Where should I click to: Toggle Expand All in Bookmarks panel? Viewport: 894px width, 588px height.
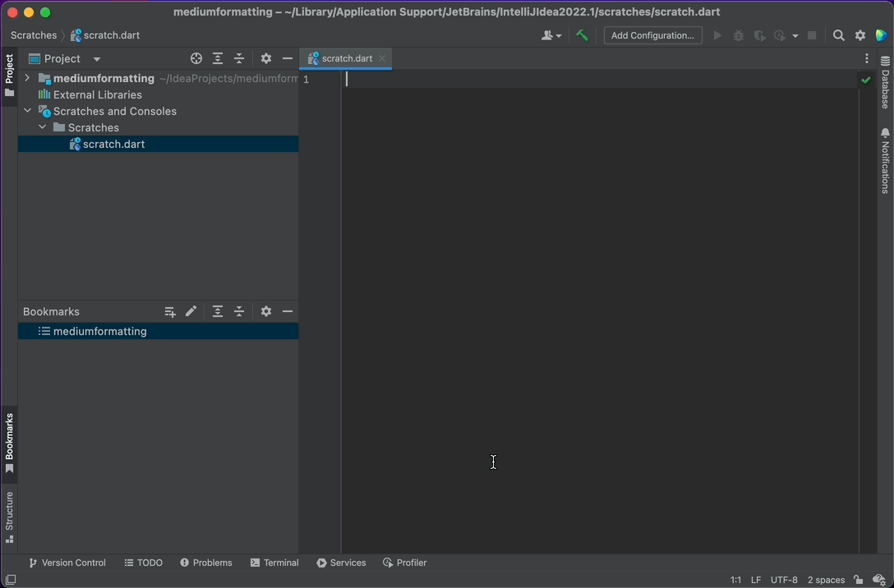tap(218, 311)
